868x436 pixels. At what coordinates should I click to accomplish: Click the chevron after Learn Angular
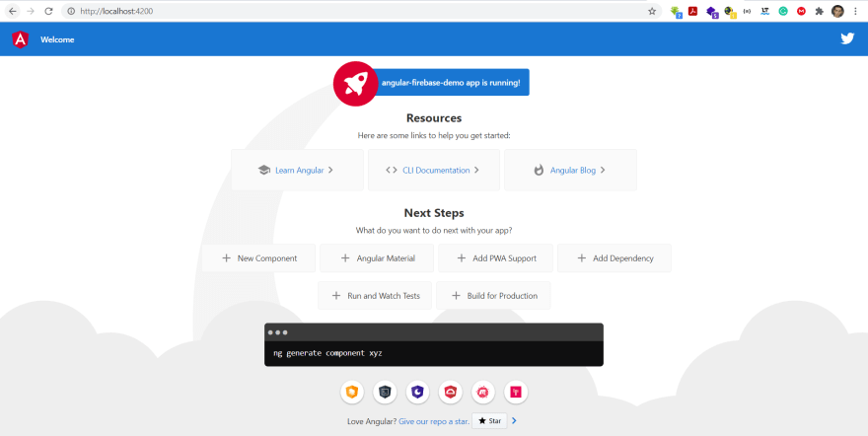pos(330,170)
